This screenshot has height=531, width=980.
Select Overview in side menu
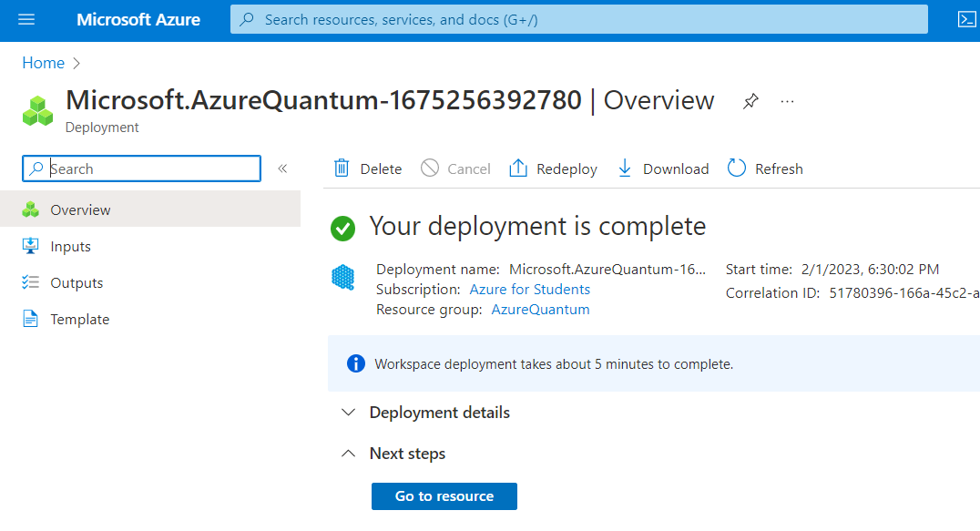coord(150,209)
